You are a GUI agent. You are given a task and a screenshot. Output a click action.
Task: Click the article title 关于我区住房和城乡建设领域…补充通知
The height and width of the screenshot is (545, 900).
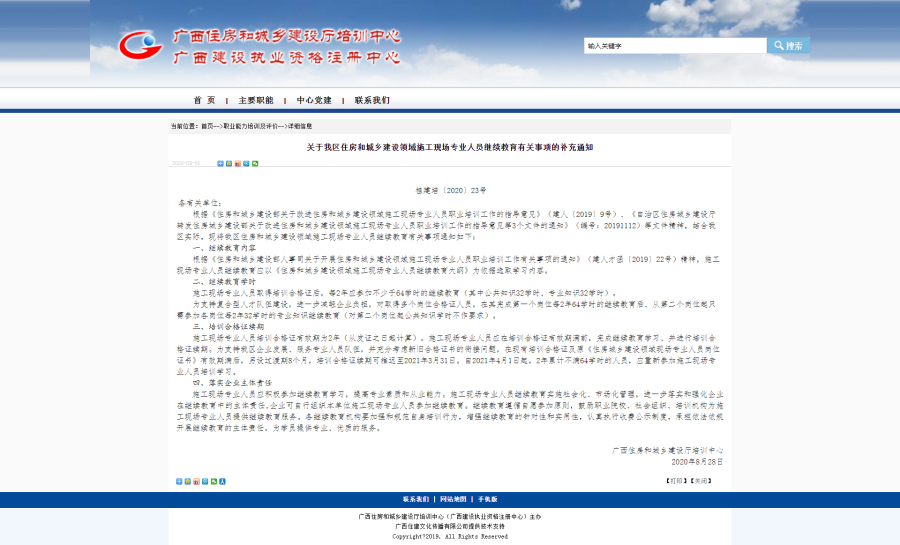click(449, 147)
